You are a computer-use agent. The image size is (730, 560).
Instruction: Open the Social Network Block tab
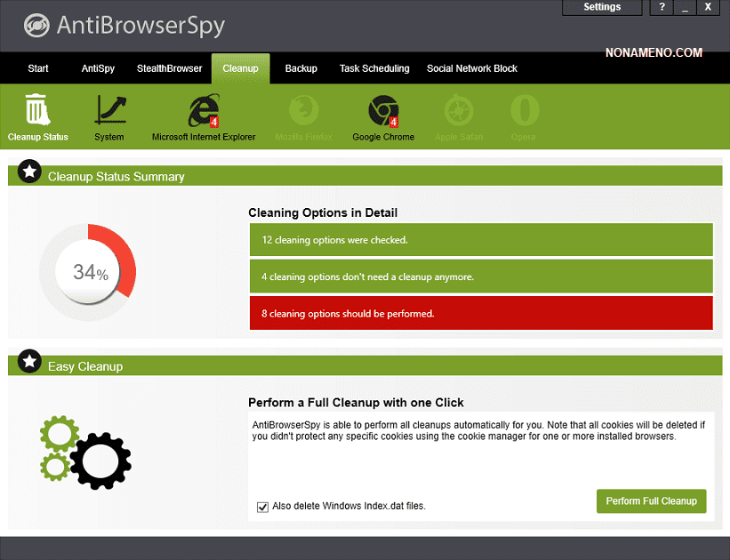[471, 68]
